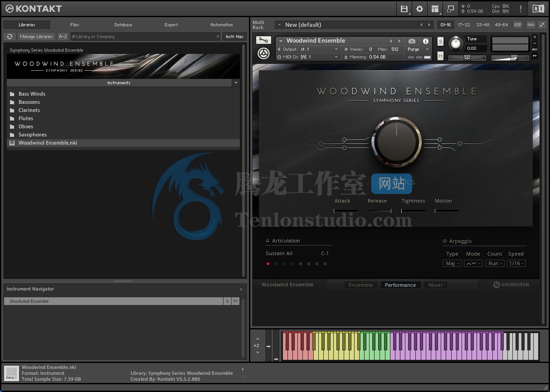Select previous instrument with the left arrow

tap(391, 41)
